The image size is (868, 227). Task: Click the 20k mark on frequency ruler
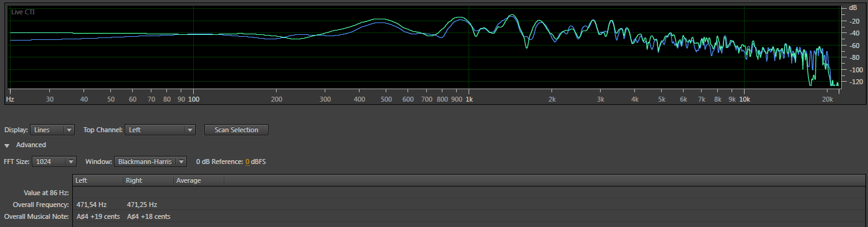point(827,99)
